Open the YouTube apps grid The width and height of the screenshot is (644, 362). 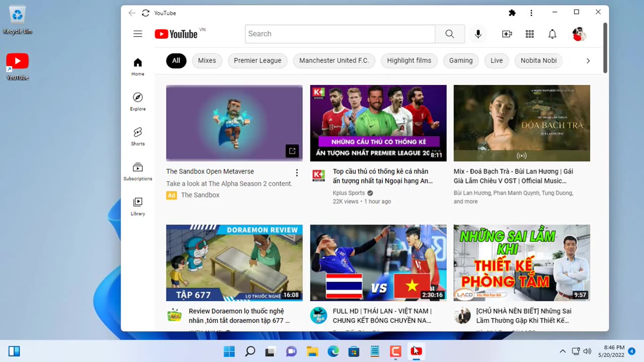[530, 34]
